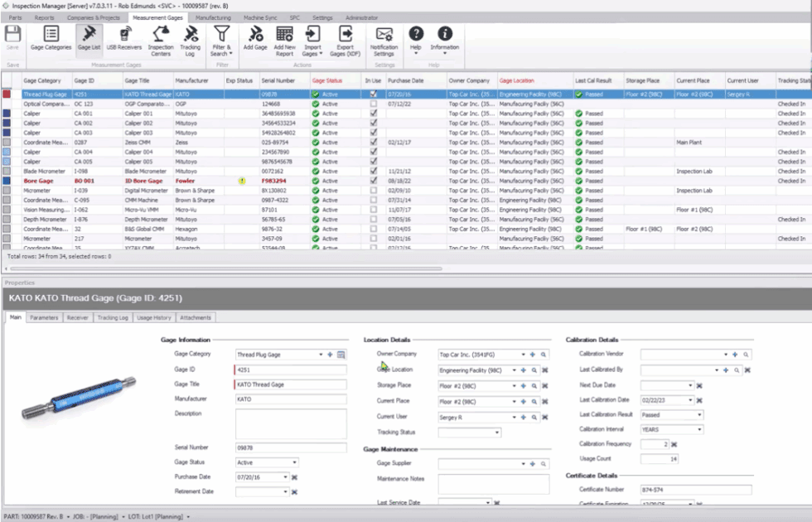Switch to the Usage History tab
The image size is (812, 522).
[x=154, y=317]
